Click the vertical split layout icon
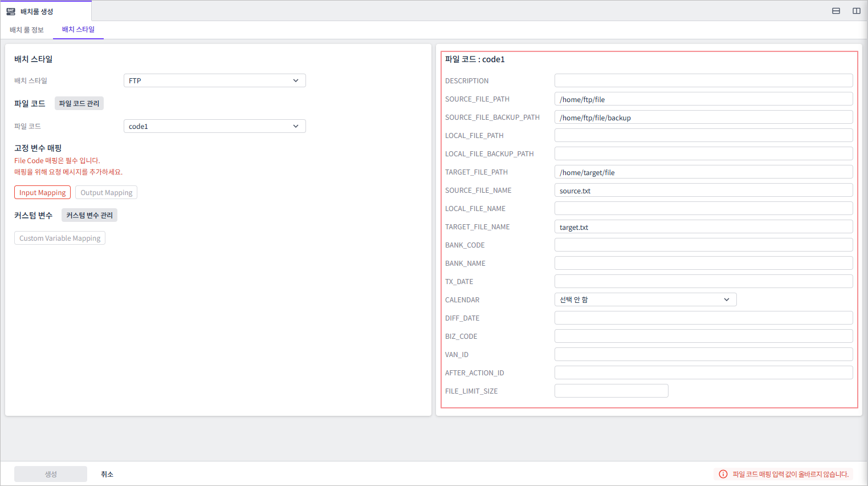 coord(857,11)
